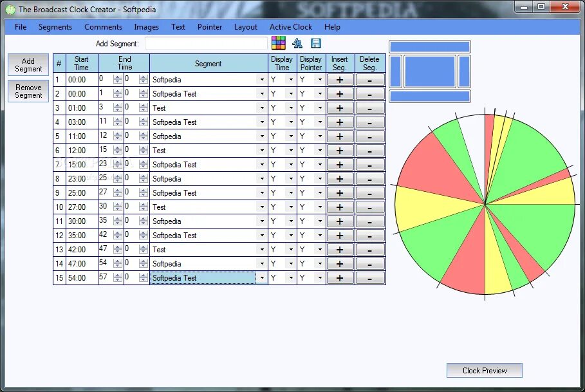Click the Add Segment button
585x392 pixels.
click(x=28, y=65)
